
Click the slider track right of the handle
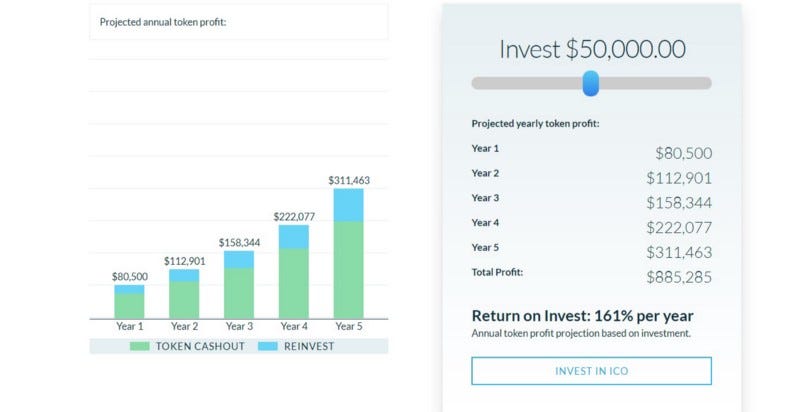coord(655,83)
